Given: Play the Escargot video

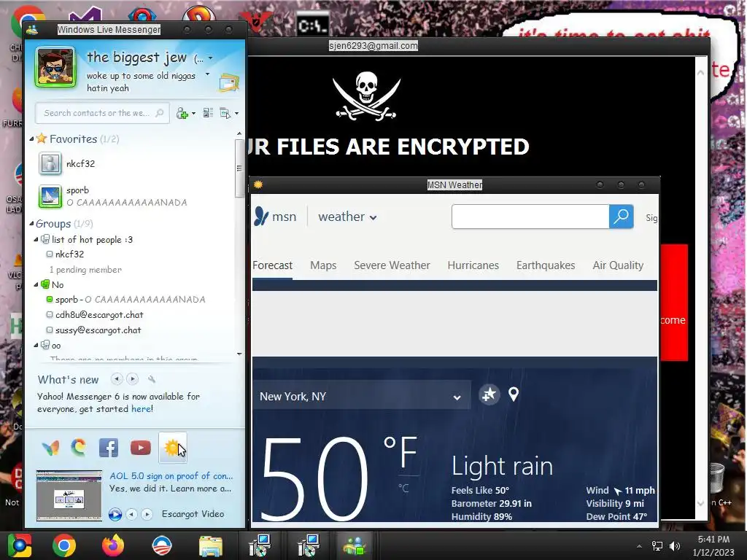Looking at the screenshot, I should [115, 514].
